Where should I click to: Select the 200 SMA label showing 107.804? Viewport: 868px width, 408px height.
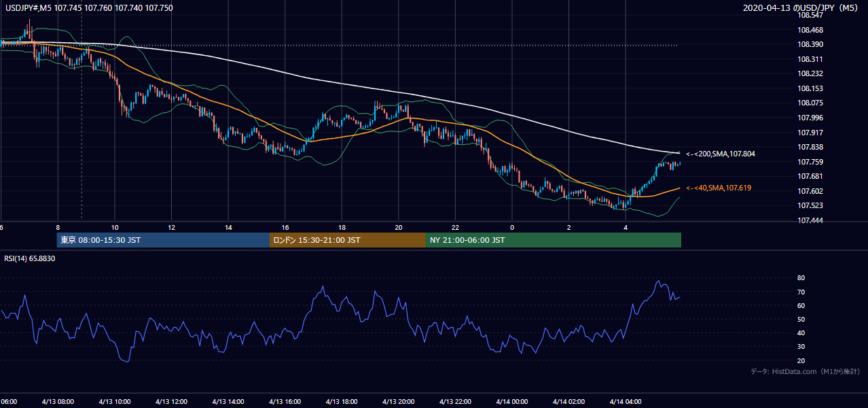pos(721,154)
